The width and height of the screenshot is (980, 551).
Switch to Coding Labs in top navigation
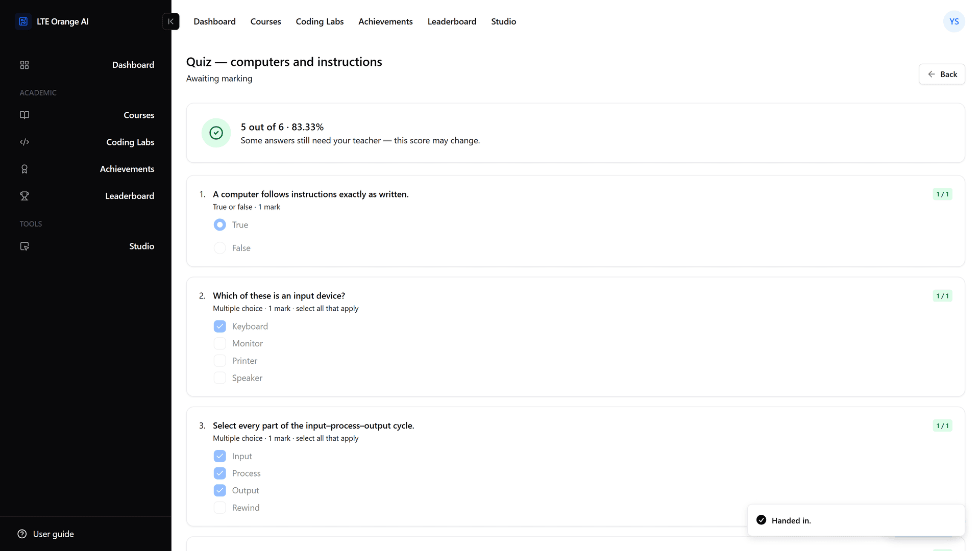[x=320, y=21]
